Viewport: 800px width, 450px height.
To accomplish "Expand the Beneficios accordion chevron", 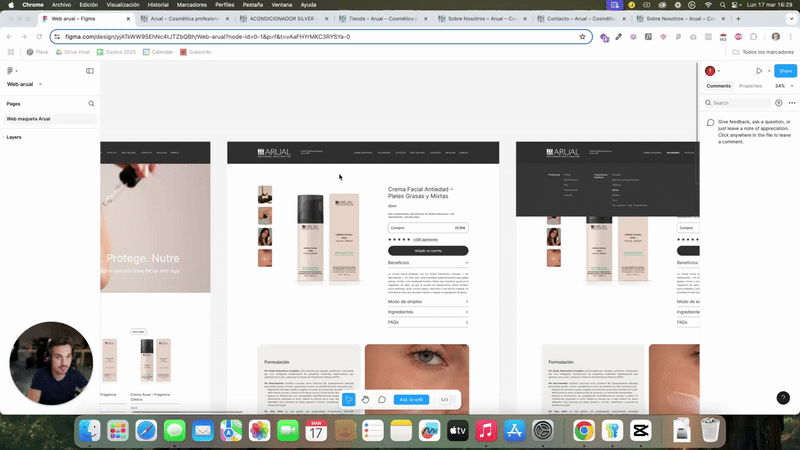I will pos(467,263).
